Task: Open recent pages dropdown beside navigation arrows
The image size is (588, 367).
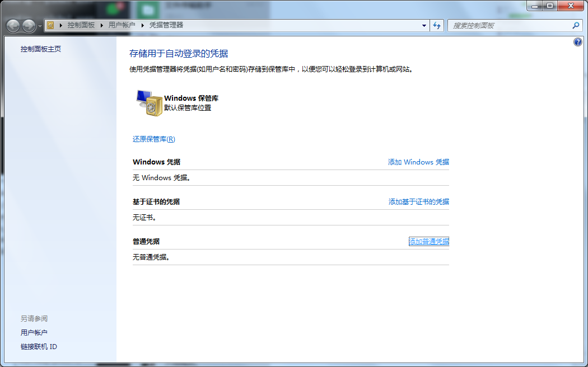Action: pos(40,26)
